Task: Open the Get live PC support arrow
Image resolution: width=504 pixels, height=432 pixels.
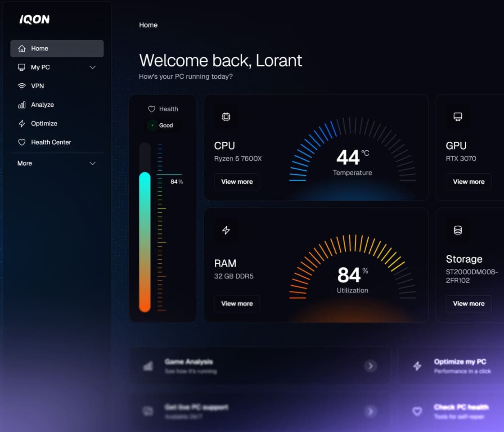Action: click(x=371, y=411)
